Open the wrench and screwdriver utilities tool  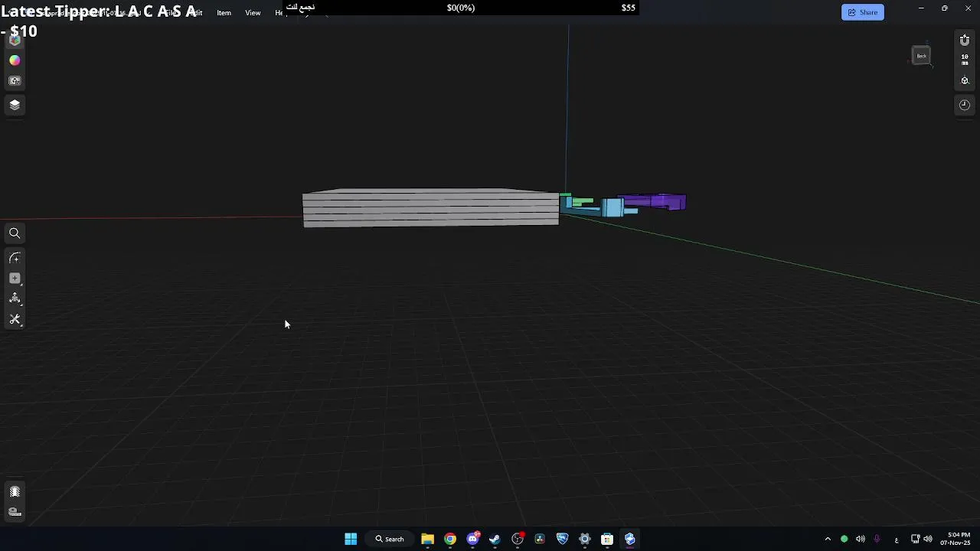click(x=15, y=320)
